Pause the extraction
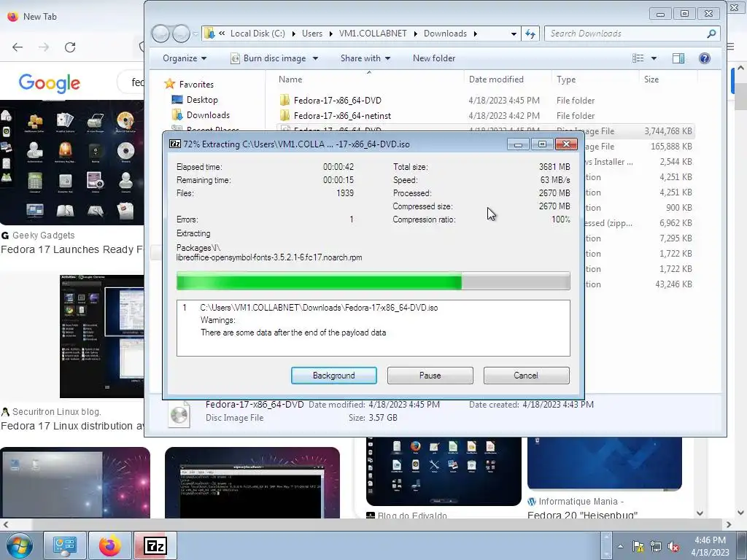Screen dimensions: 747x560 (430, 376)
